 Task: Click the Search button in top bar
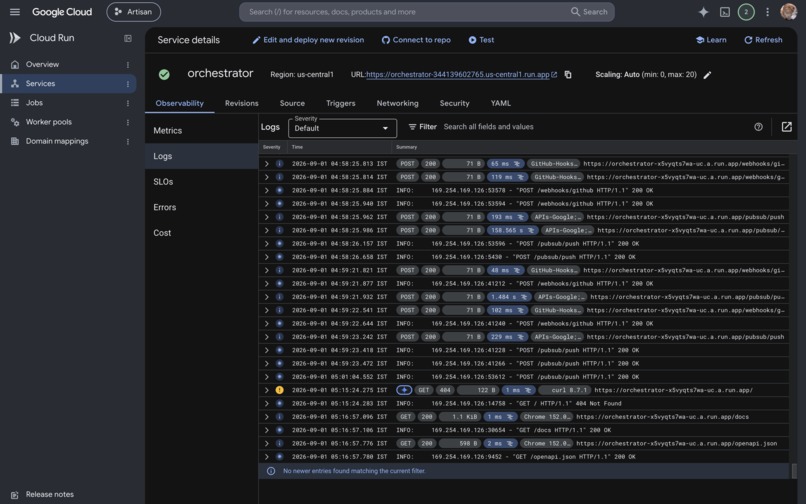(590, 12)
